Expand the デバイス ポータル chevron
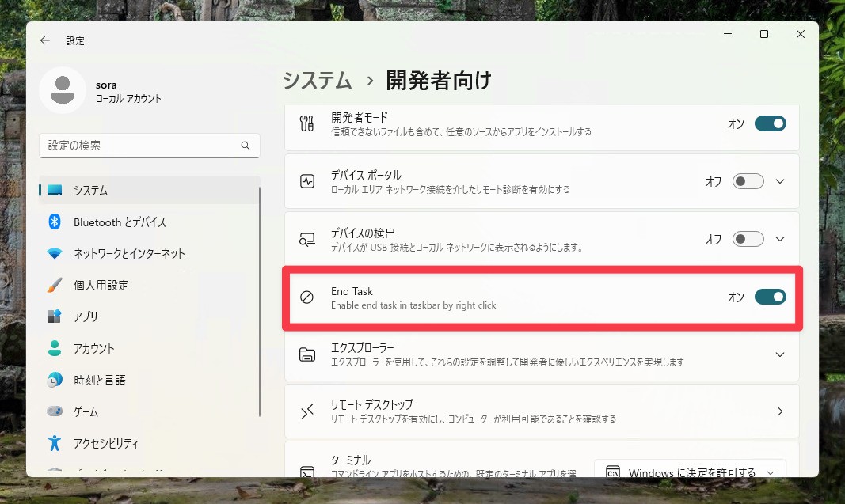 pos(780,181)
